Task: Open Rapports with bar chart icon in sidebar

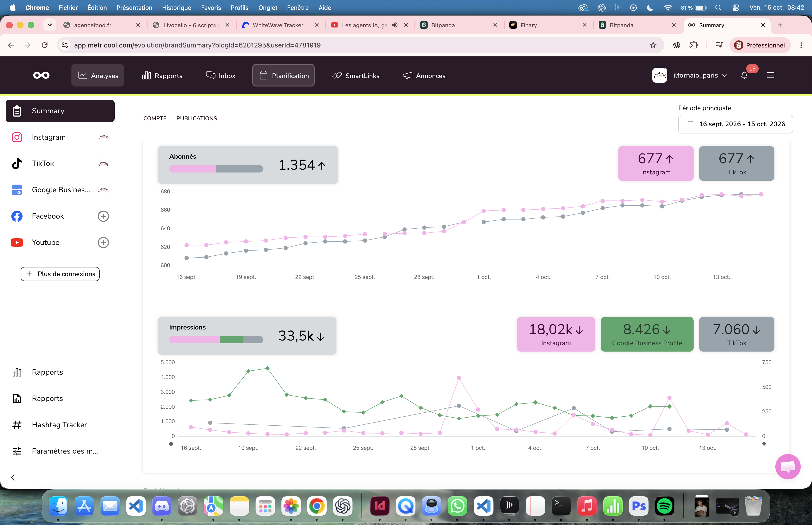Action: pos(60,372)
